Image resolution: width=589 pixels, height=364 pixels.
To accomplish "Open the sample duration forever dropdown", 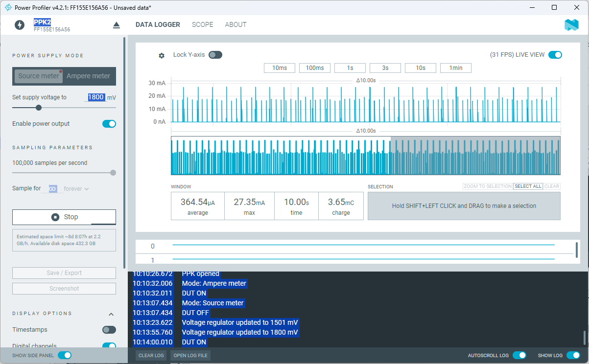I will [x=76, y=189].
